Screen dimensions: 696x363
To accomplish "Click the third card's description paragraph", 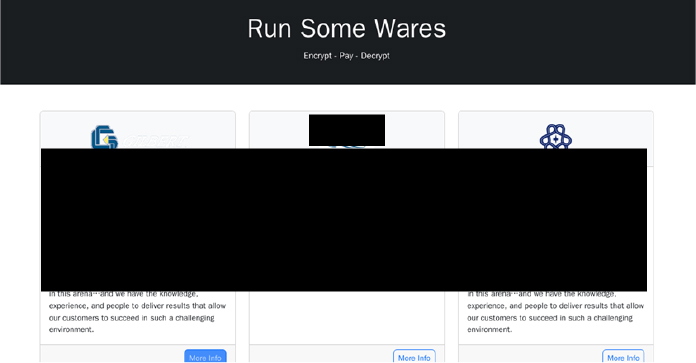I will 556,312.
